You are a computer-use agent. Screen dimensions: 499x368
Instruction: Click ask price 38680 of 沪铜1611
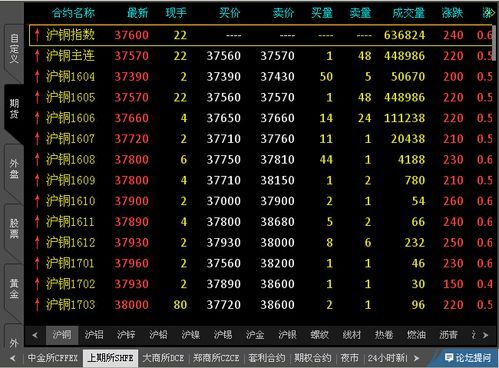pyautogui.click(x=277, y=222)
